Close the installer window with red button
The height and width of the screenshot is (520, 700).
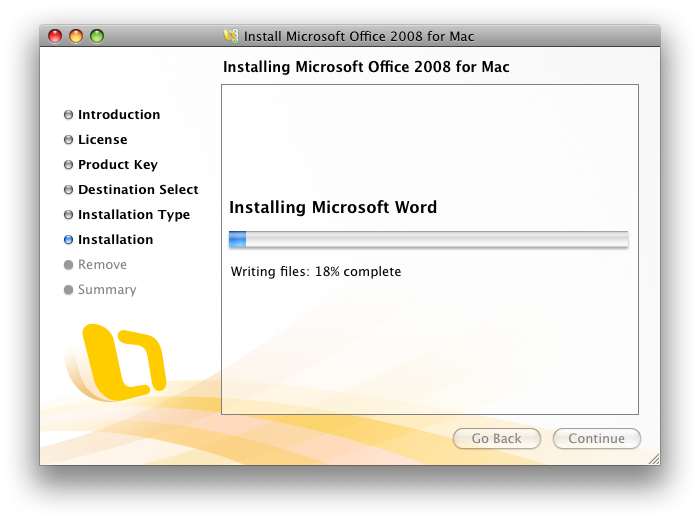55,36
